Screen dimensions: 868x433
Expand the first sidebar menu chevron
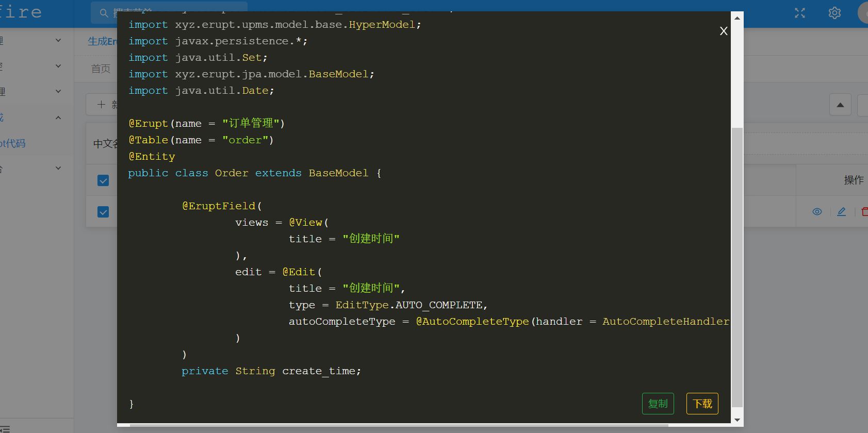click(x=58, y=40)
